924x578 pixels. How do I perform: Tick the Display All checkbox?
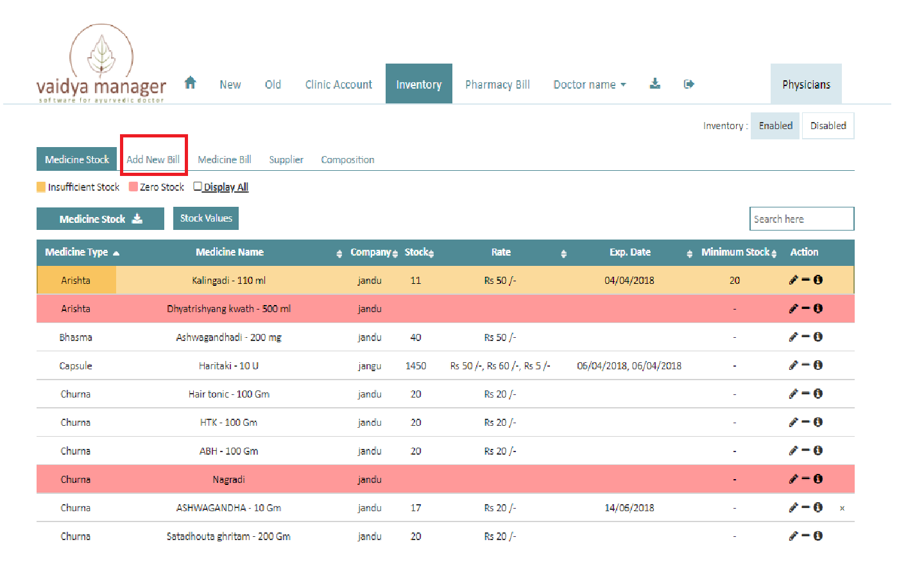tap(198, 186)
